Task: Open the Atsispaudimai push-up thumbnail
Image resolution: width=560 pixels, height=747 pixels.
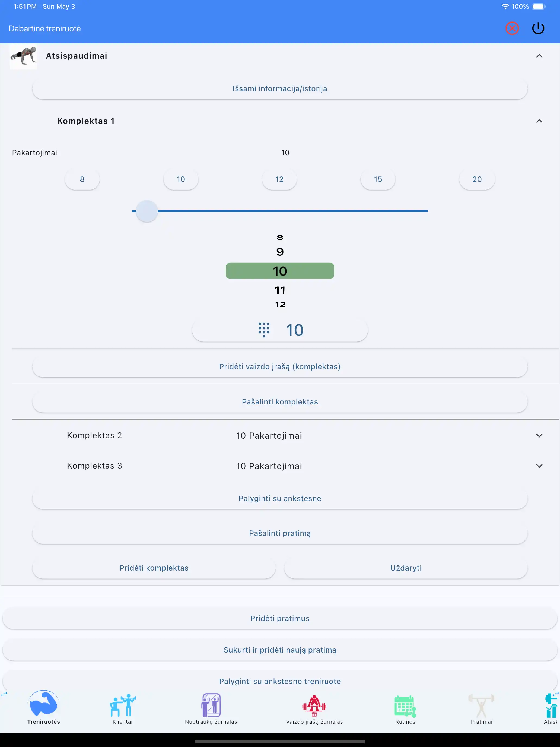Action: pyautogui.click(x=23, y=56)
